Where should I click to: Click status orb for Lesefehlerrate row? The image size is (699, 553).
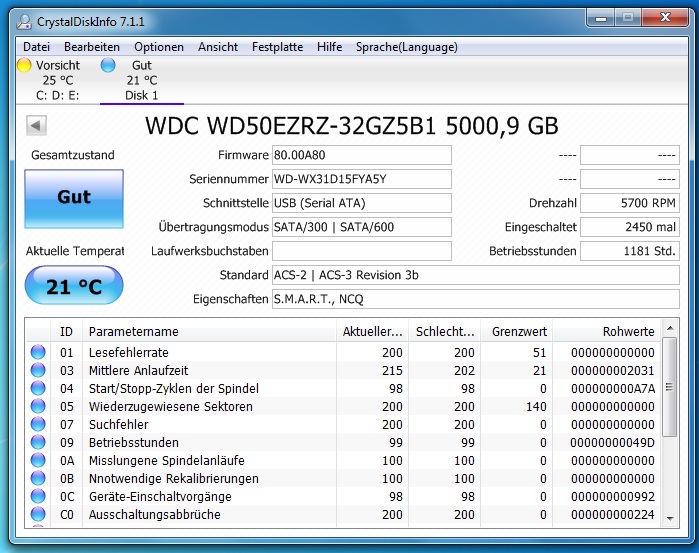[x=38, y=352]
